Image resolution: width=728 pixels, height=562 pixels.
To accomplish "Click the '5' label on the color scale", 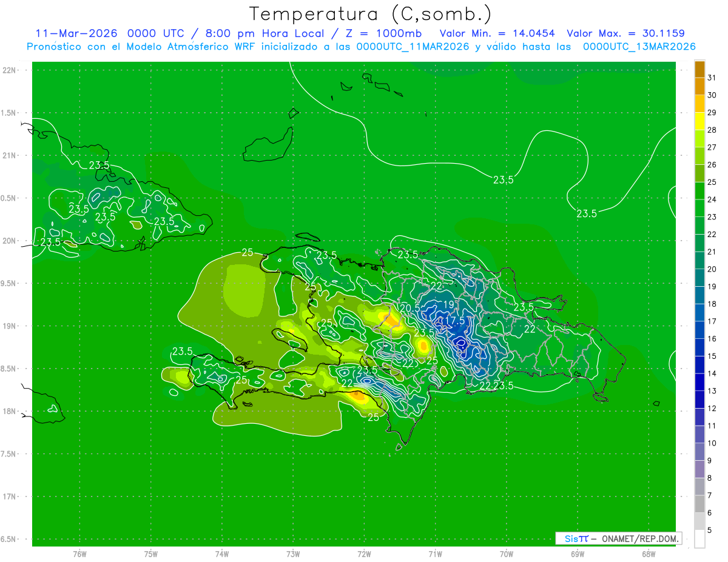I will 710,530.
